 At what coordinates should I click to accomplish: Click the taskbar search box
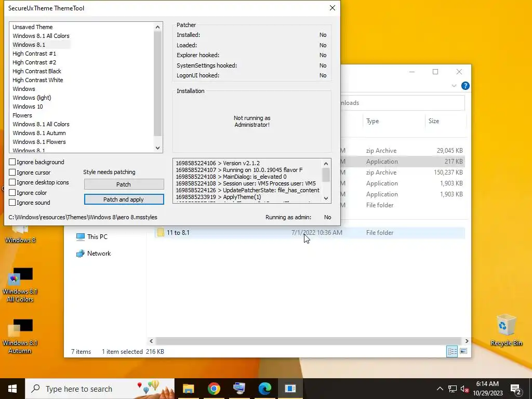click(100, 389)
